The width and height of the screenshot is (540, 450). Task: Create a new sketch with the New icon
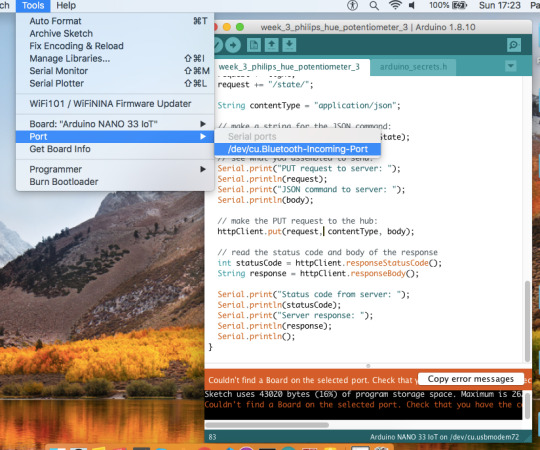coord(254,45)
